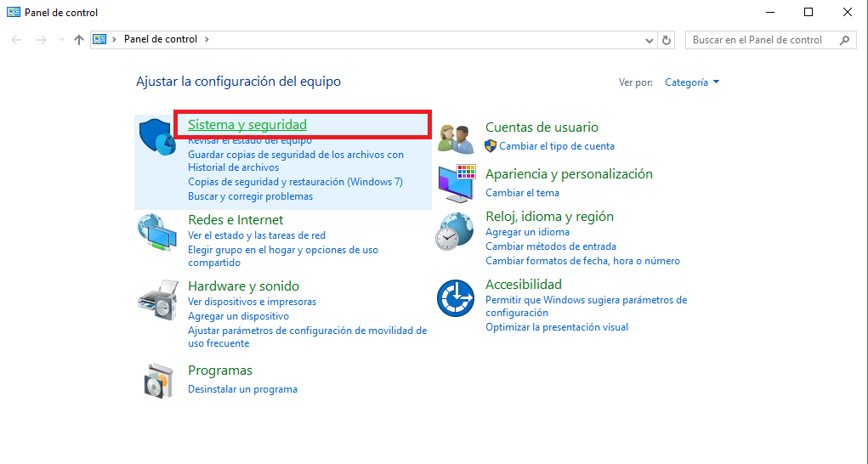Image resolution: width=868 pixels, height=464 pixels.
Task: Open Cambiar formatos de fecha, hora o número
Action: [582, 261]
